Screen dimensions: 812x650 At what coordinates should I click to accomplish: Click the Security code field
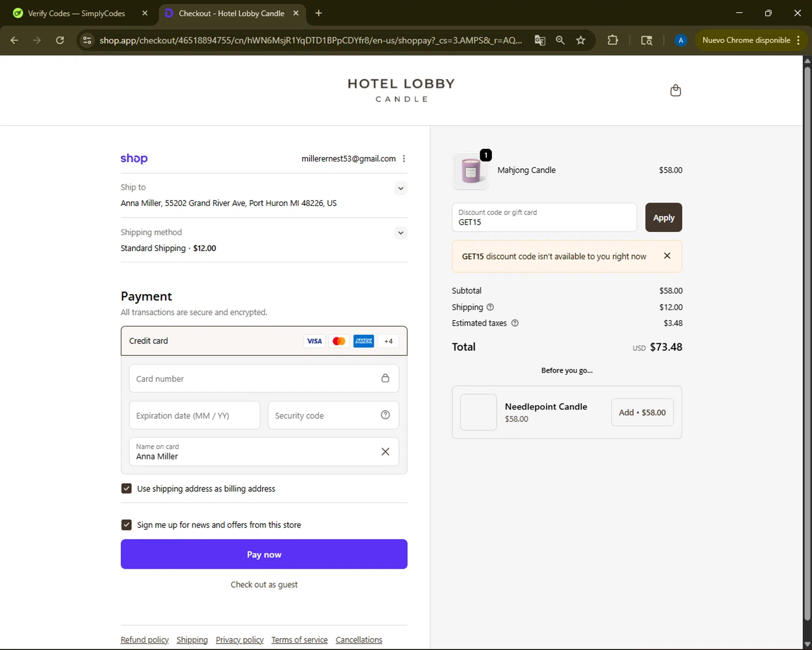[x=333, y=415]
